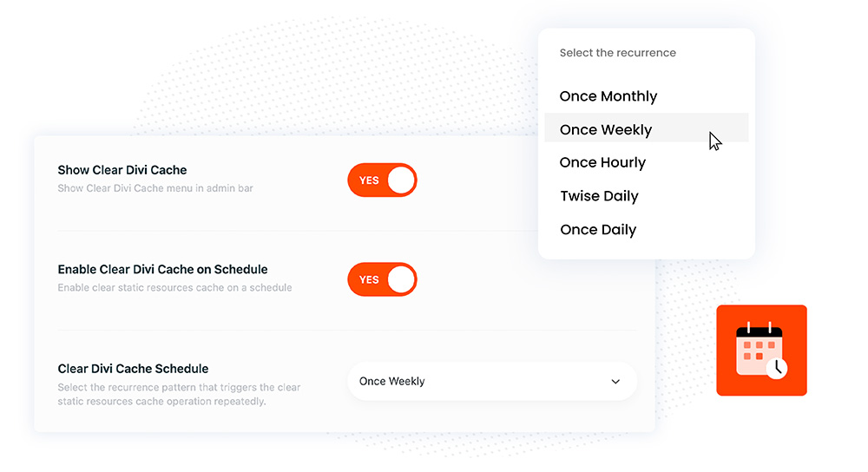The width and height of the screenshot is (868, 472).
Task: Click the YES text on first toggle
Action: [369, 180]
